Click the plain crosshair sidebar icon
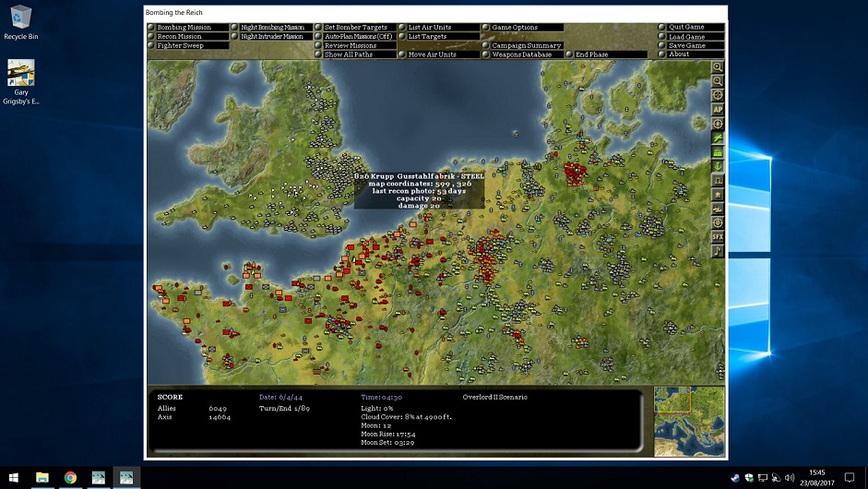Image resolution: width=868 pixels, height=489 pixels. 718,95
